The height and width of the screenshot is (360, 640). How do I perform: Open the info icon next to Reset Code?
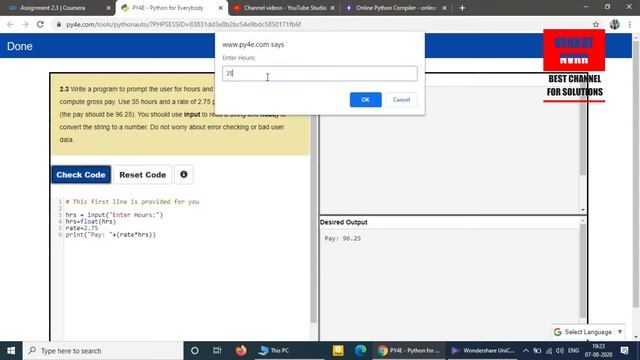tap(184, 175)
